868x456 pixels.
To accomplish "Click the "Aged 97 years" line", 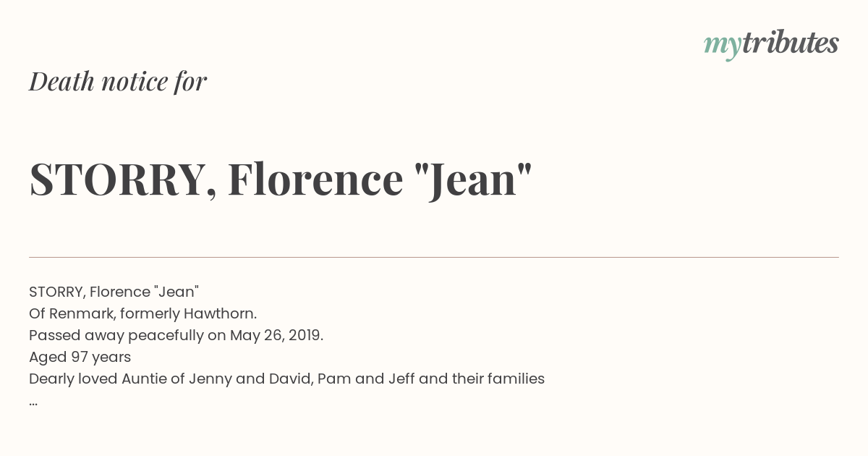I will coord(80,357).
